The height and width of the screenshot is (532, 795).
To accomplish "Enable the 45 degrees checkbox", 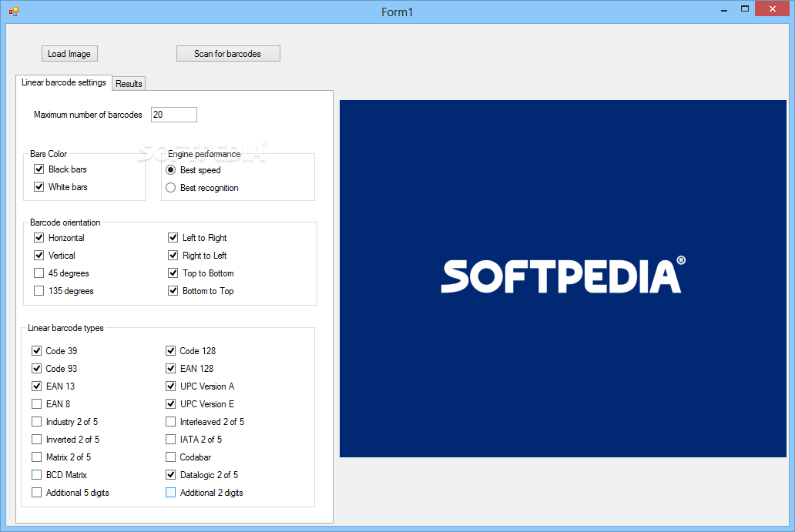I will click(39, 273).
